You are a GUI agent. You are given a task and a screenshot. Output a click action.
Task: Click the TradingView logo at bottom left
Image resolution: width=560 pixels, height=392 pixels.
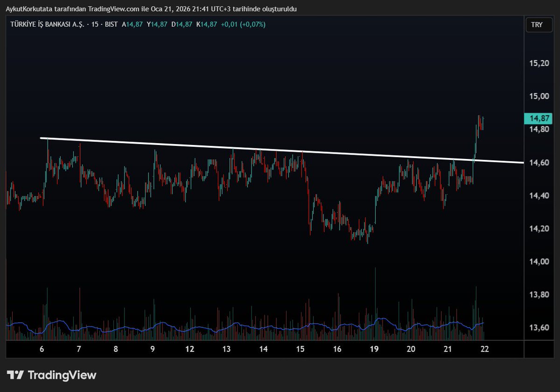(51, 375)
